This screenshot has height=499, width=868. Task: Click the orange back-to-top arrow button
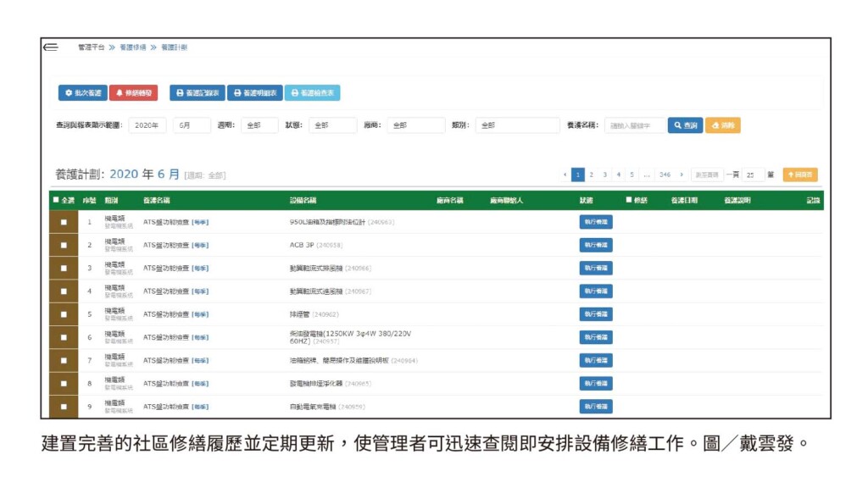pos(799,175)
